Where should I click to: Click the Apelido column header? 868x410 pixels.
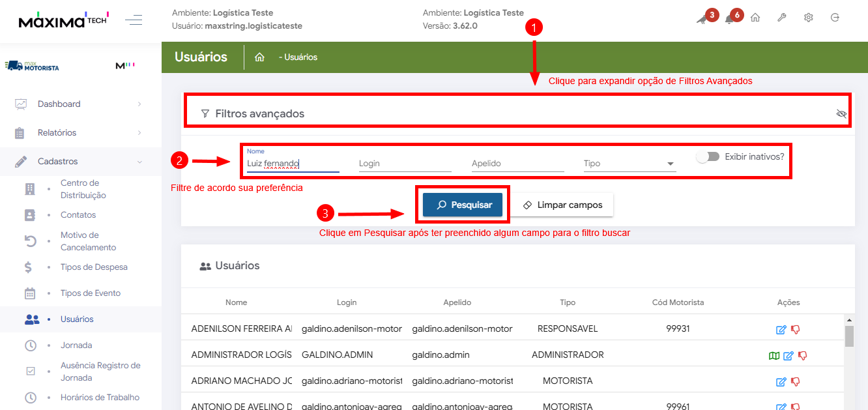[457, 302]
